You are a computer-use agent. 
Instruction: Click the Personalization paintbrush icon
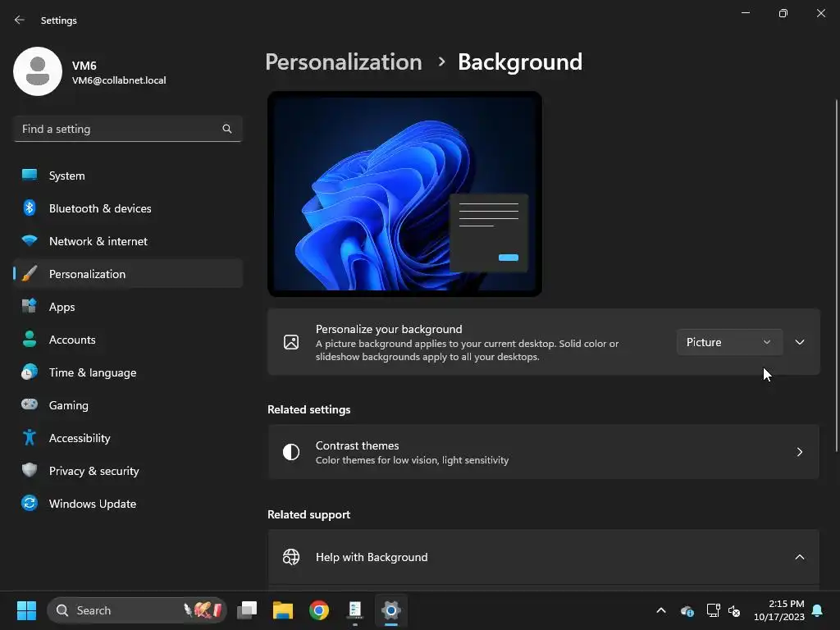(x=30, y=274)
